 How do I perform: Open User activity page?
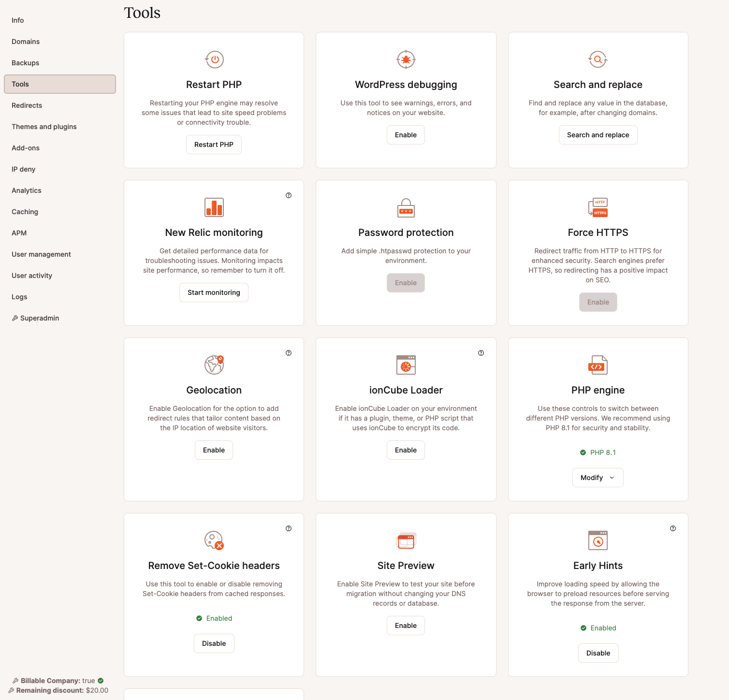60,276
